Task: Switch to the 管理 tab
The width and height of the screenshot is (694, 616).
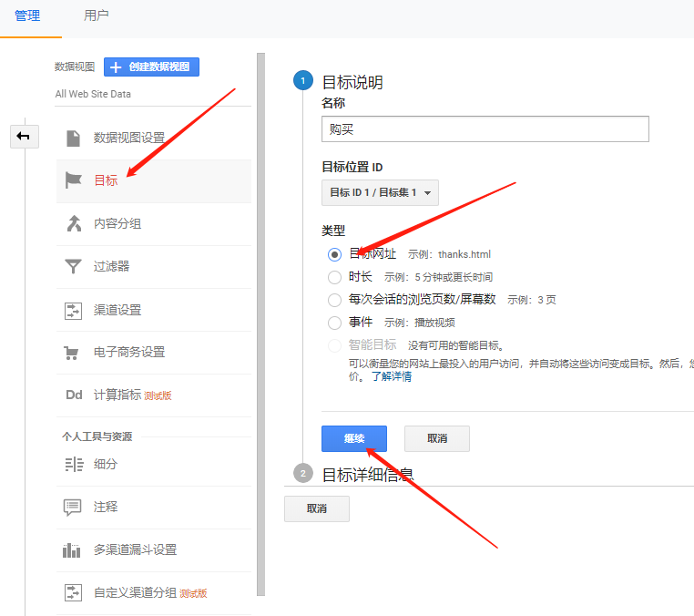Action: click(27, 15)
